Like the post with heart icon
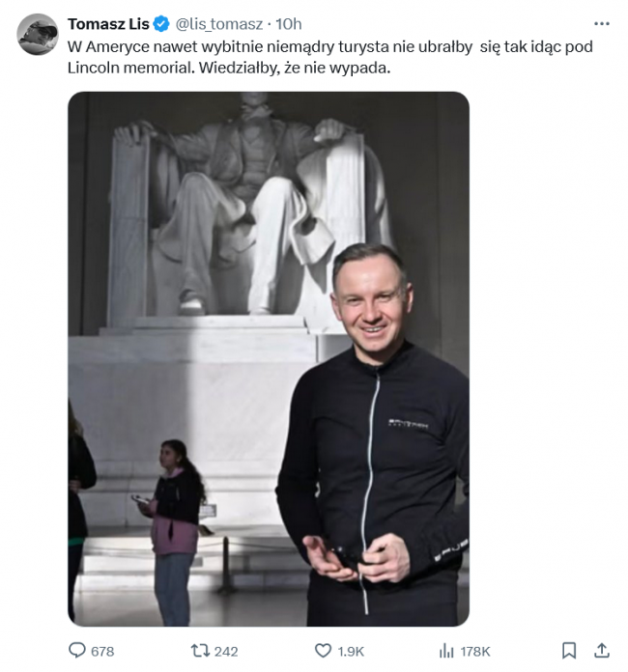 323,651
